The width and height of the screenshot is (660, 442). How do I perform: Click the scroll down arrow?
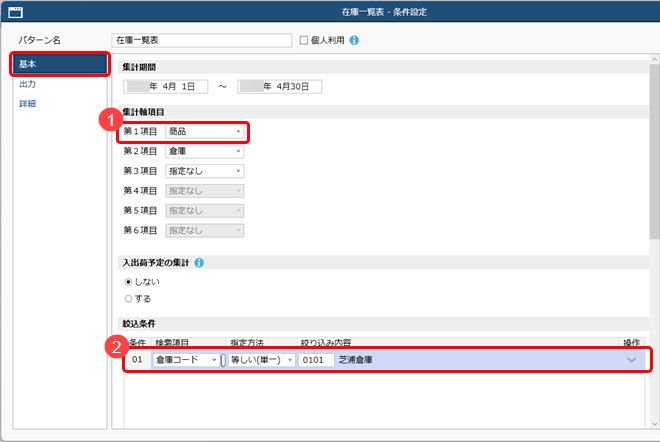pos(655,424)
